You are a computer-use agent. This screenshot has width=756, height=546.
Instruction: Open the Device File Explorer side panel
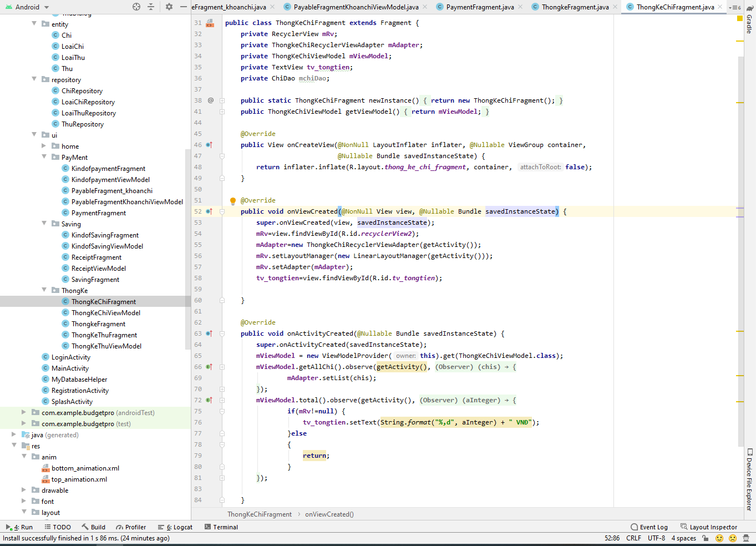[x=749, y=479]
